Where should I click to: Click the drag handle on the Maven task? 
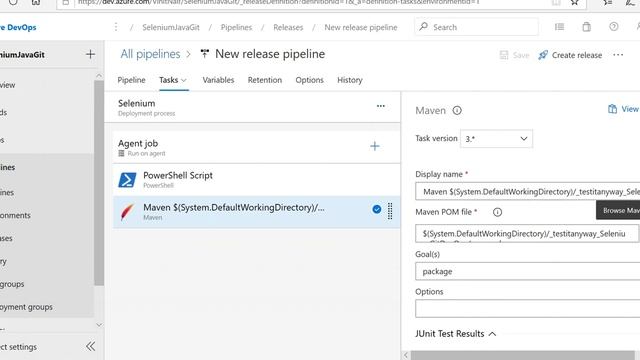click(390, 211)
